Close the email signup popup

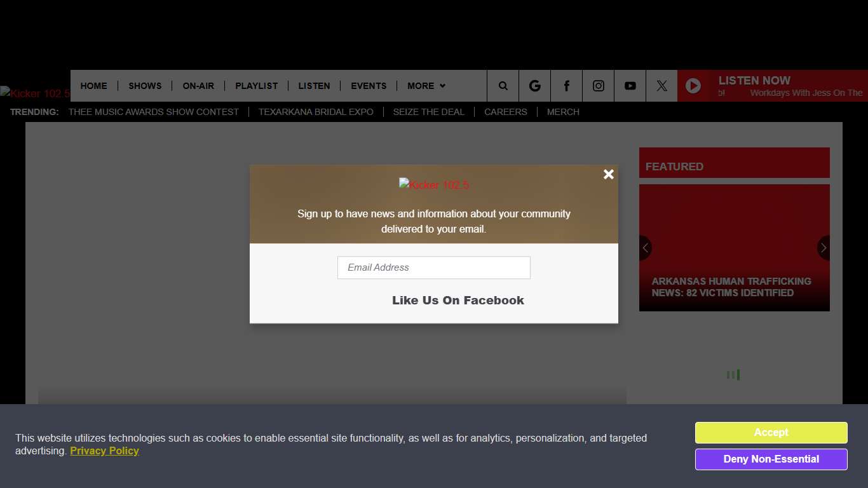[608, 174]
